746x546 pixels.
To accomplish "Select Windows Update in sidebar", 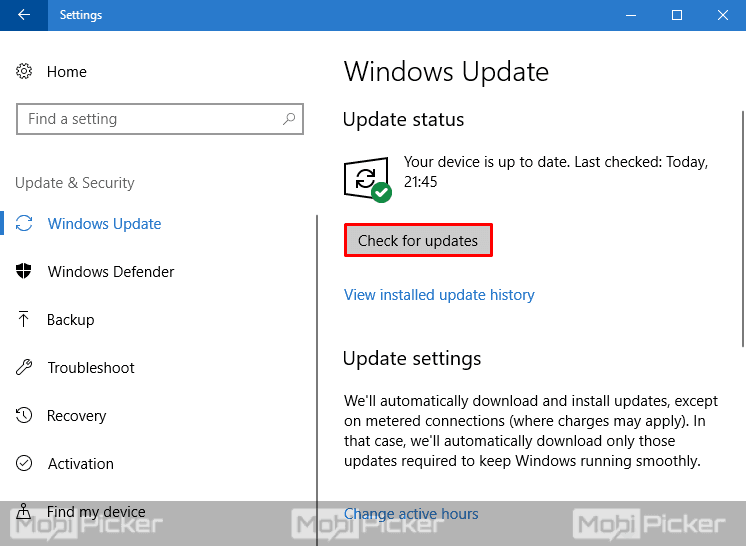I will (x=104, y=224).
